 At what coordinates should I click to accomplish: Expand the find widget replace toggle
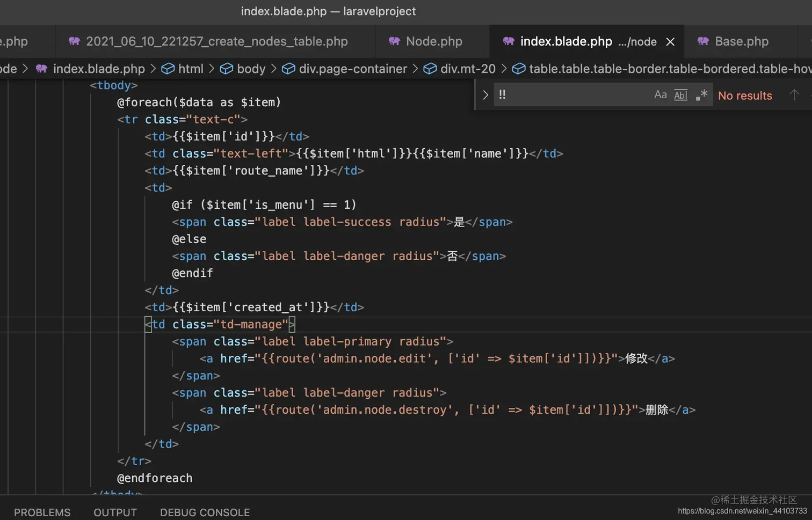click(485, 95)
